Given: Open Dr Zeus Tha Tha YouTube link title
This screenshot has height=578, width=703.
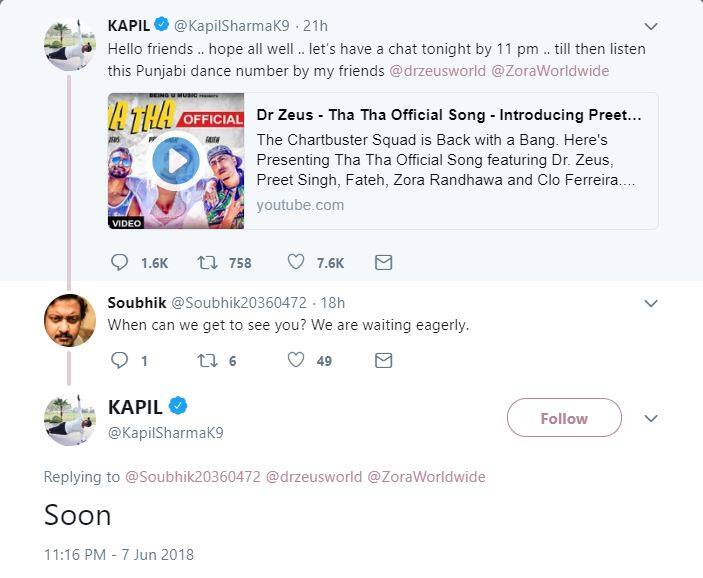Looking at the screenshot, I should point(449,115).
